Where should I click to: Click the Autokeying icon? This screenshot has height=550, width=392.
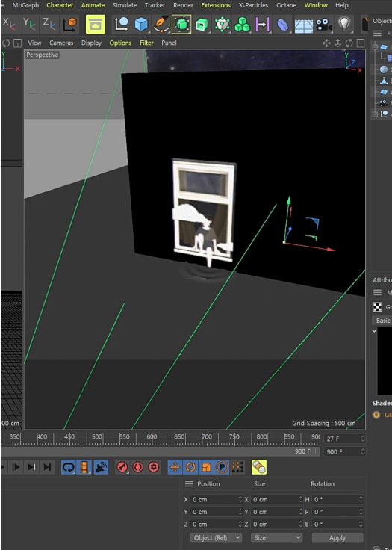click(138, 467)
